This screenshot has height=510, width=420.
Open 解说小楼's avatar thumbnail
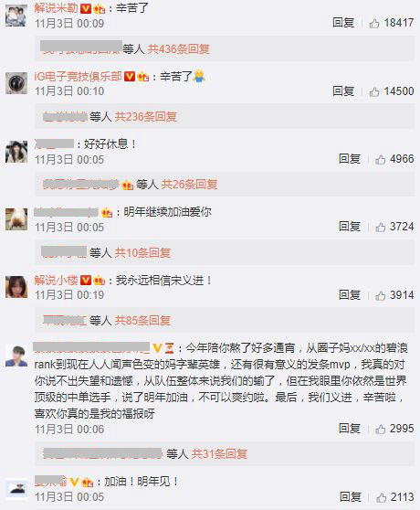pyautogui.click(x=16, y=287)
